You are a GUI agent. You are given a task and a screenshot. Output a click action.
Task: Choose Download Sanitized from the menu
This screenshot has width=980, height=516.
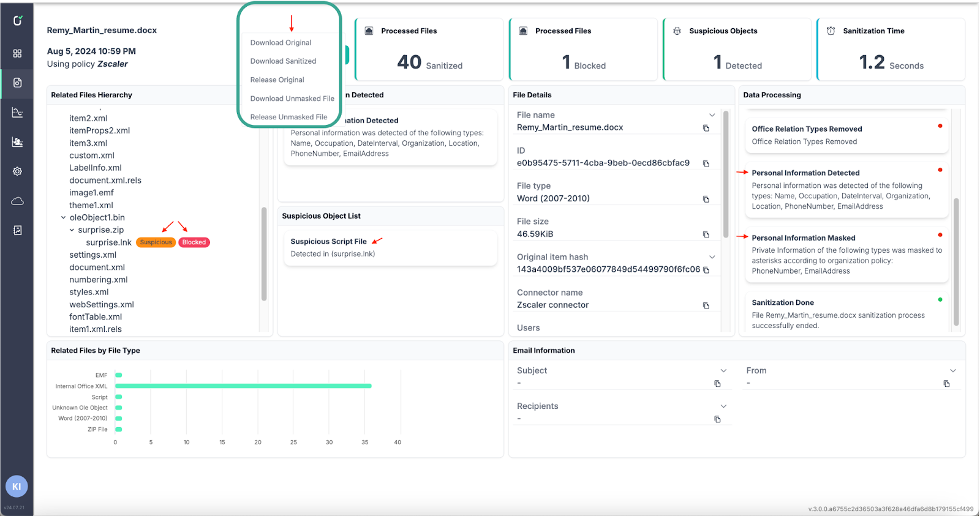[x=283, y=61]
